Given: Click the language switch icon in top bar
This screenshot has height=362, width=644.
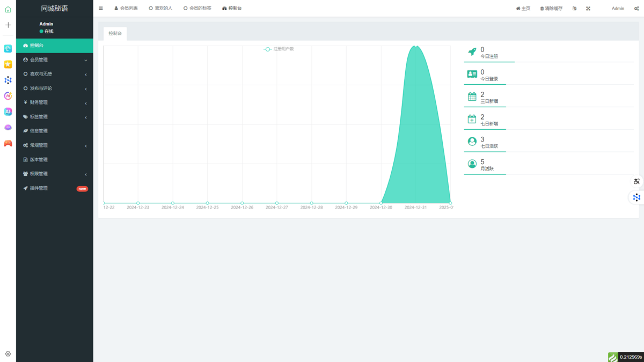Looking at the screenshot, I should (x=575, y=9).
